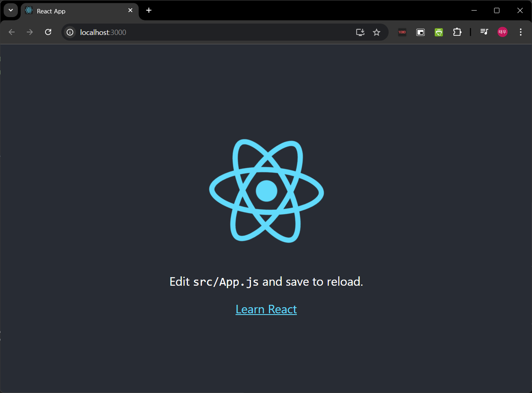Screen dimensions: 532x393
Task: Bookmark this page with star icon
Action: click(x=376, y=32)
